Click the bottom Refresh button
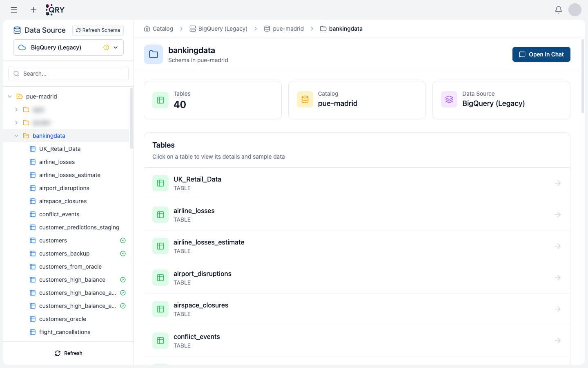588x368 pixels. (x=68, y=353)
